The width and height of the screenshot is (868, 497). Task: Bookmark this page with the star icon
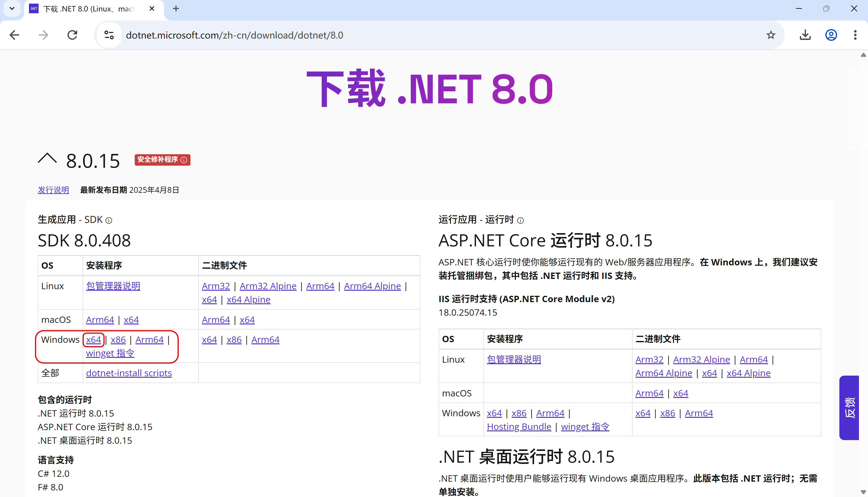pyautogui.click(x=771, y=35)
